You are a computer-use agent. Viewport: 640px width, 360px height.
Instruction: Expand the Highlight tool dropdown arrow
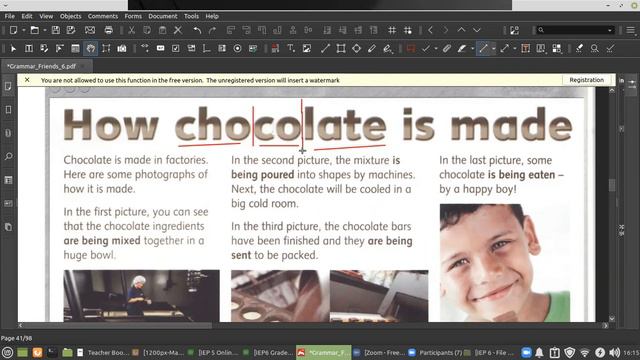tap(472, 49)
